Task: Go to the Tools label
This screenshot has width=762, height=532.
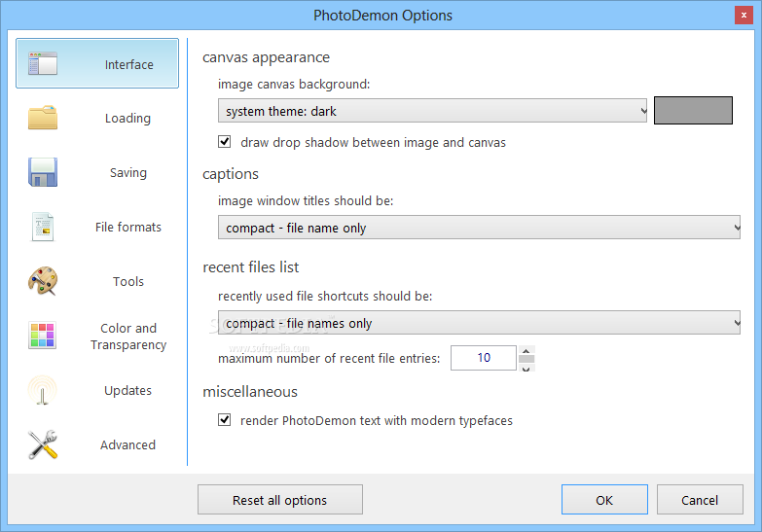Action: 128,281
